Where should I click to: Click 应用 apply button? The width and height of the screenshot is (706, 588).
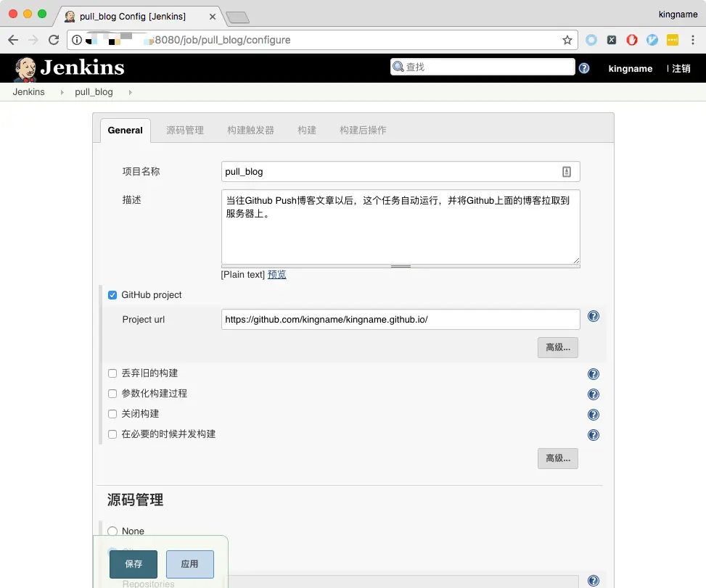[x=190, y=564]
